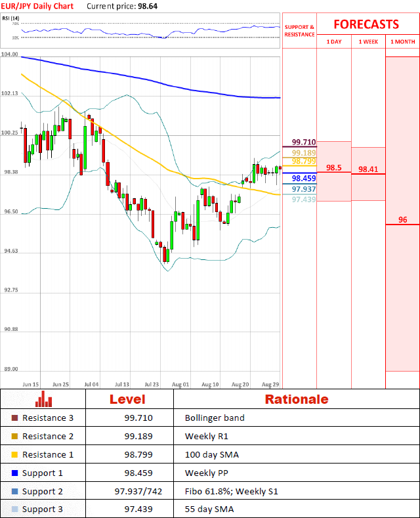Click the 99.710 resistance level label
The image size is (420, 518).
(x=304, y=142)
